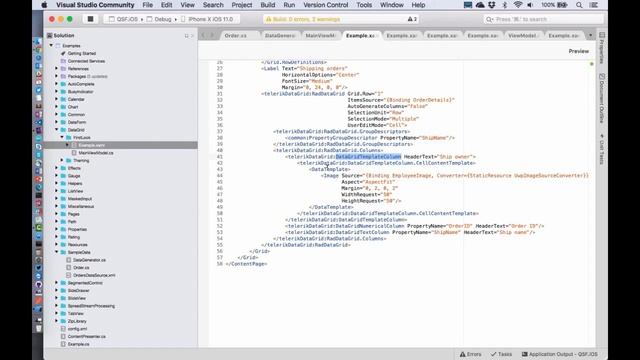Switch to the DataGenerator tab

[x=280, y=36]
